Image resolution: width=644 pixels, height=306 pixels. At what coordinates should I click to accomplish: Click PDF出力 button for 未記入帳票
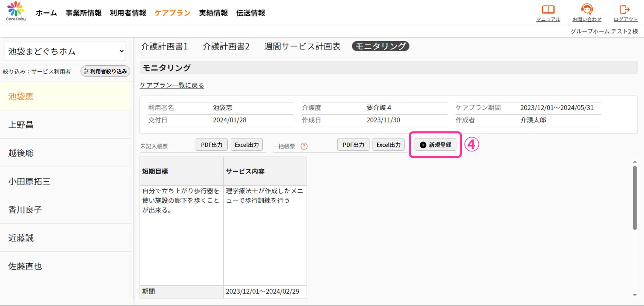[211, 145]
